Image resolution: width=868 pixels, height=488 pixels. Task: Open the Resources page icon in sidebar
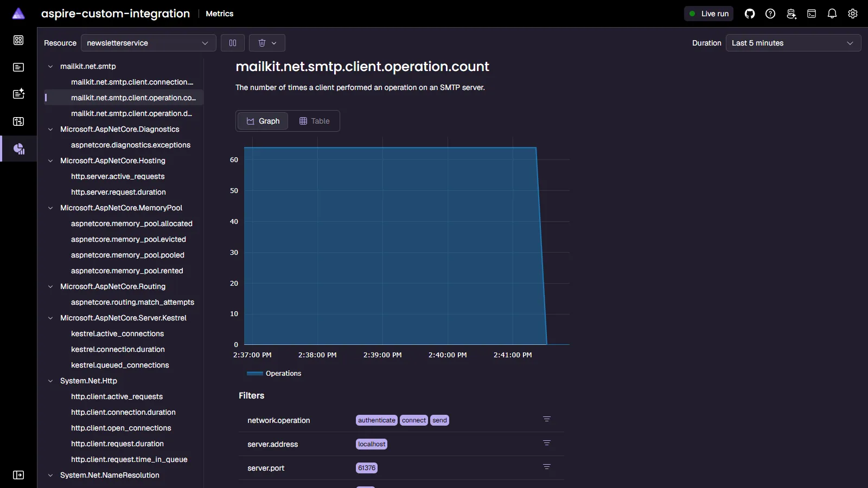point(18,40)
